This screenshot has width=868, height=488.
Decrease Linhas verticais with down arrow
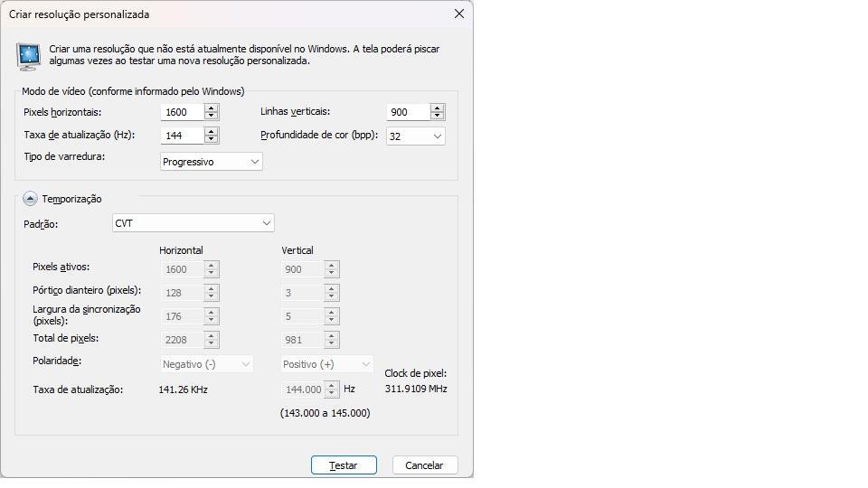click(x=438, y=117)
